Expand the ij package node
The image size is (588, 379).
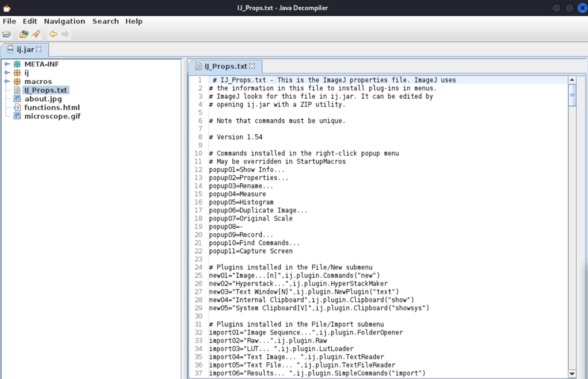[7, 73]
